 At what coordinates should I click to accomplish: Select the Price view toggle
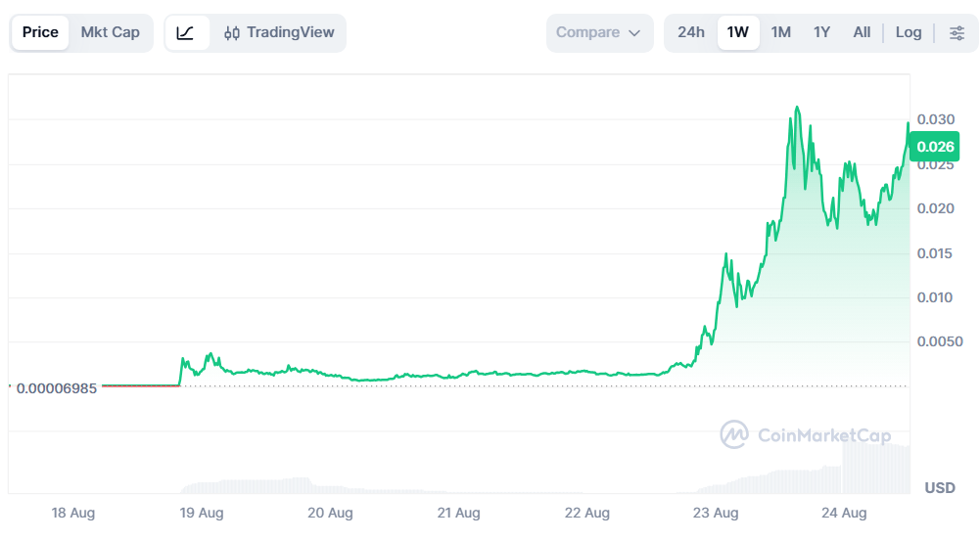coord(40,32)
